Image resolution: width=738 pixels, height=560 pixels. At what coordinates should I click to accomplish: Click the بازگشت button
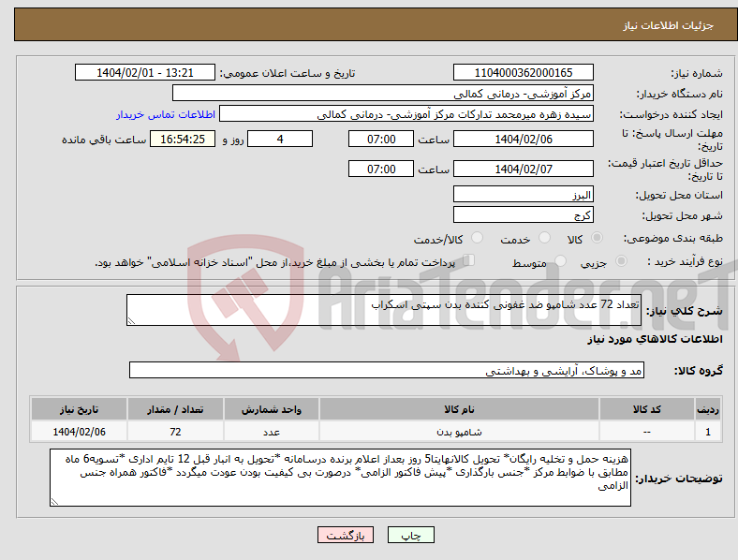pyautogui.click(x=346, y=535)
